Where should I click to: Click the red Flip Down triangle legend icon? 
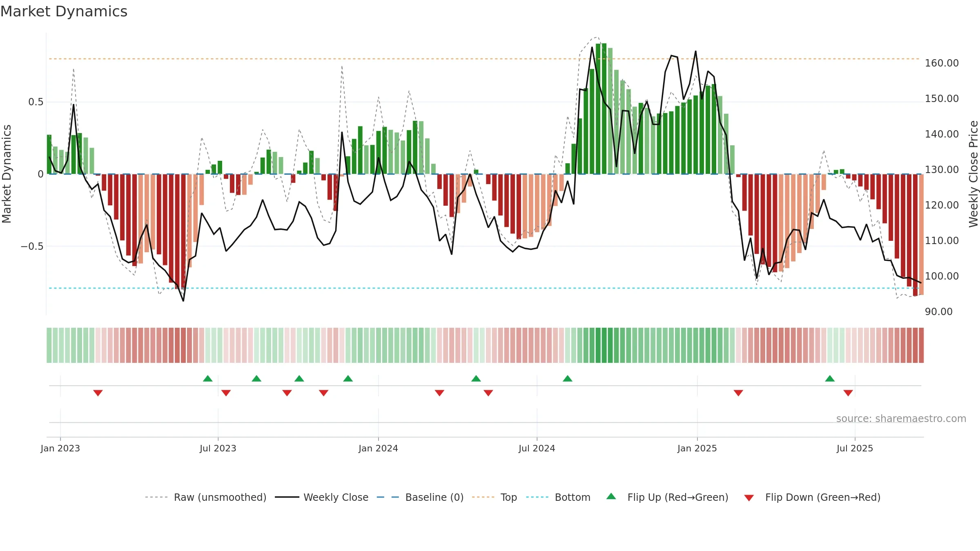[x=749, y=498]
